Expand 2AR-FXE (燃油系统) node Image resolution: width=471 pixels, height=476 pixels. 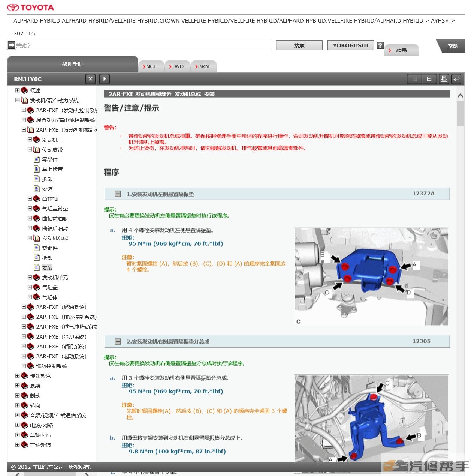click(x=24, y=306)
